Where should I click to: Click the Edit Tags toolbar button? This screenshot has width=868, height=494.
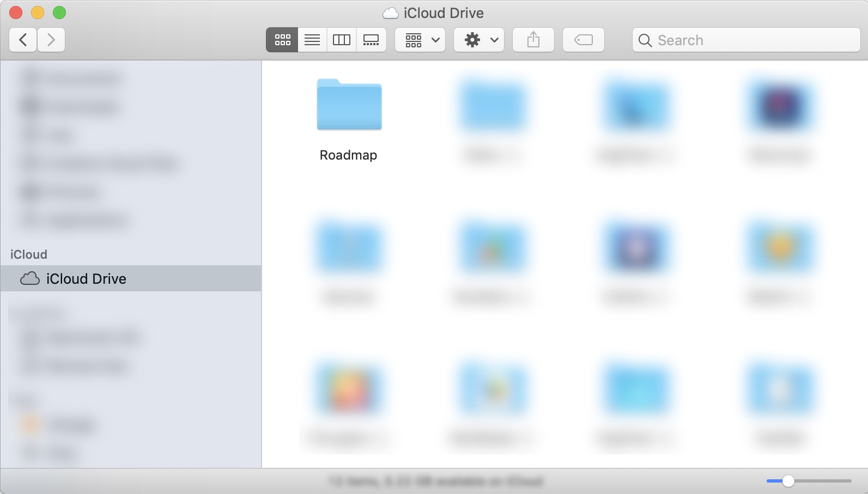[583, 40]
